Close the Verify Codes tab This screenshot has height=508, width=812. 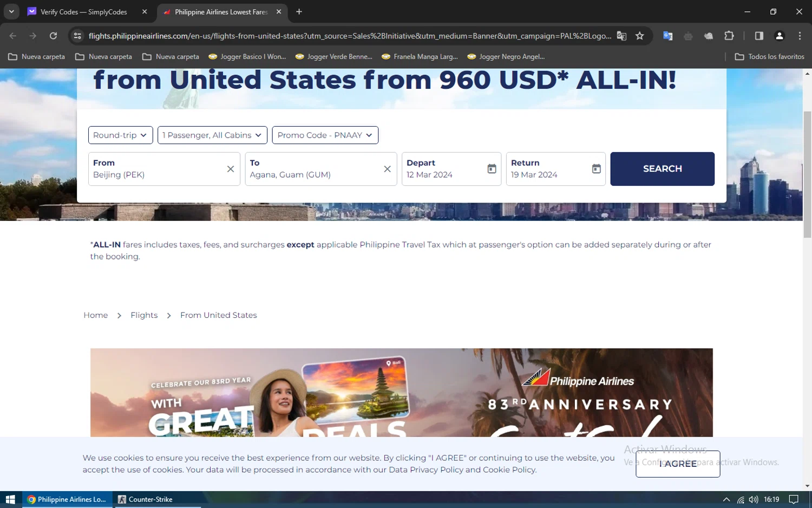click(x=145, y=12)
